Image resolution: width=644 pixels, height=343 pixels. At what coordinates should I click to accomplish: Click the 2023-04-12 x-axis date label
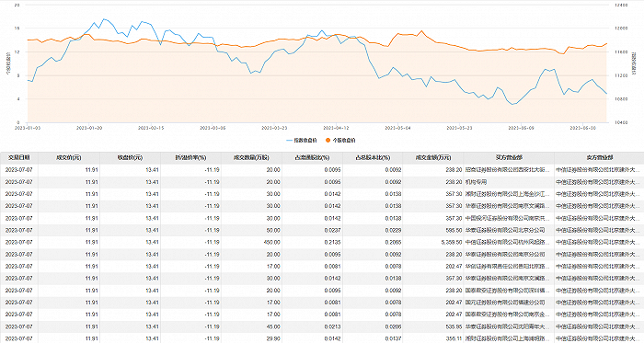click(336, 128)
